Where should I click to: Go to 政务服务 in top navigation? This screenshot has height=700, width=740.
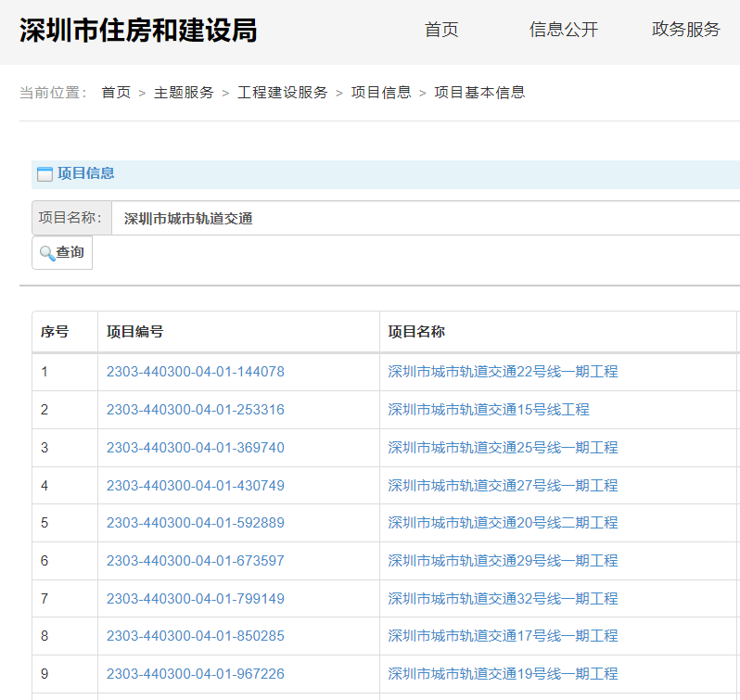click(x=686, y=30)
